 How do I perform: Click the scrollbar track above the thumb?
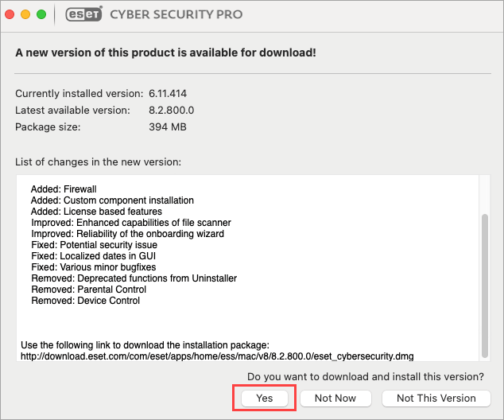(x=485, y=194)
